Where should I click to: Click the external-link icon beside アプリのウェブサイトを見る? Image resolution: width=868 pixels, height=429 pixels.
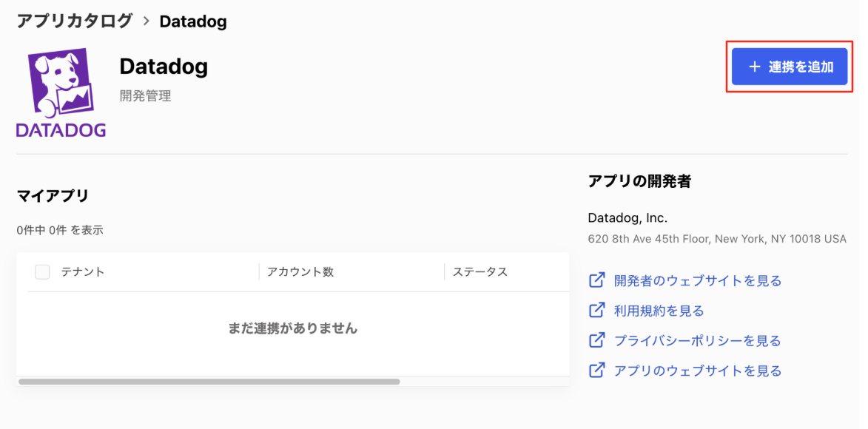[596, 371]
